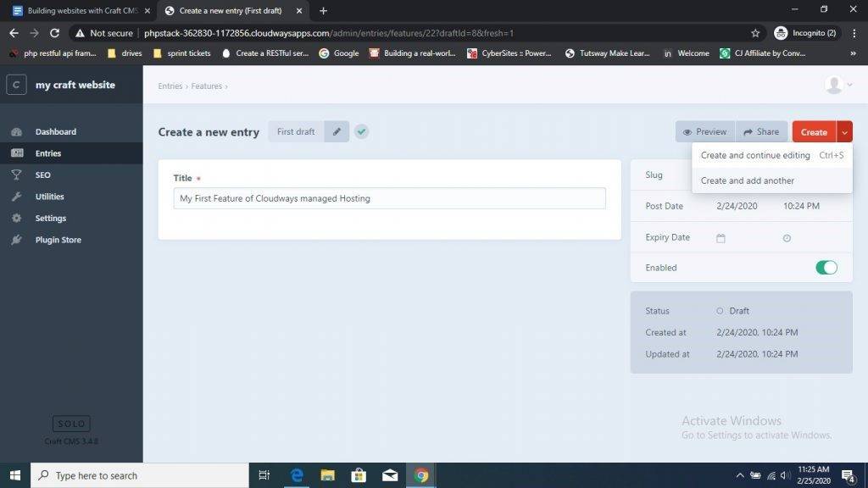Expand the hidden bookmarks overflow chevron
The image size is (868, 488).
[853, 53]
